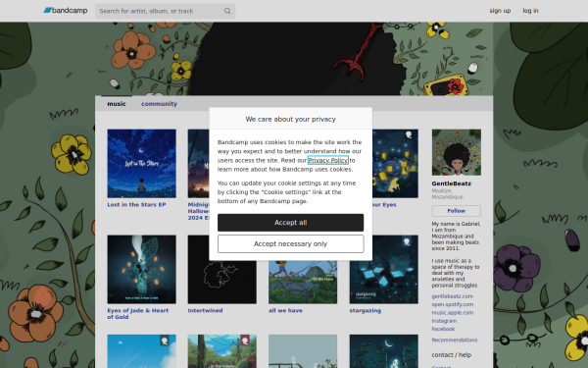Open the open.spotify.com link
Viewport: 588px width, 368px height.
tap(452, 304)
